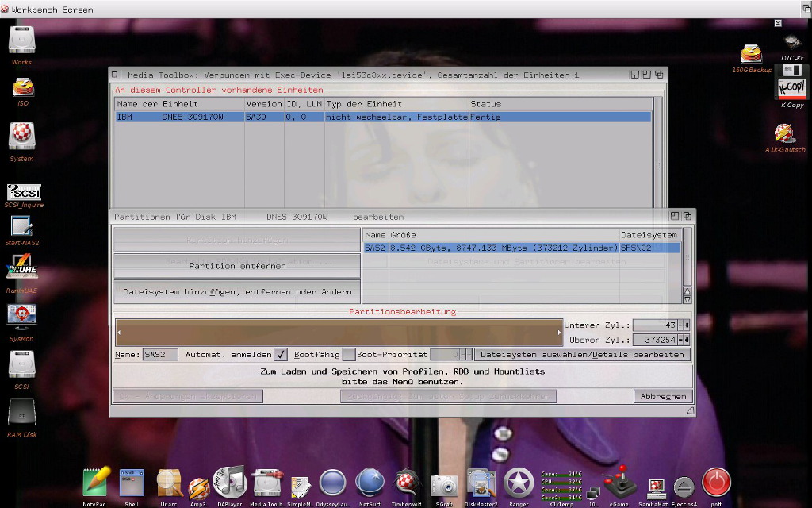Viewport: 812px width, 508px height.
Task: Open the 160GBackup drive icon
Action: pos(751,54)
